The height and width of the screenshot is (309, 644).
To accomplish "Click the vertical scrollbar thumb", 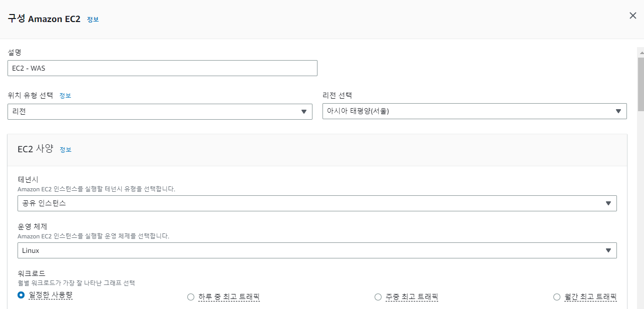I will [x=640, y=84].
